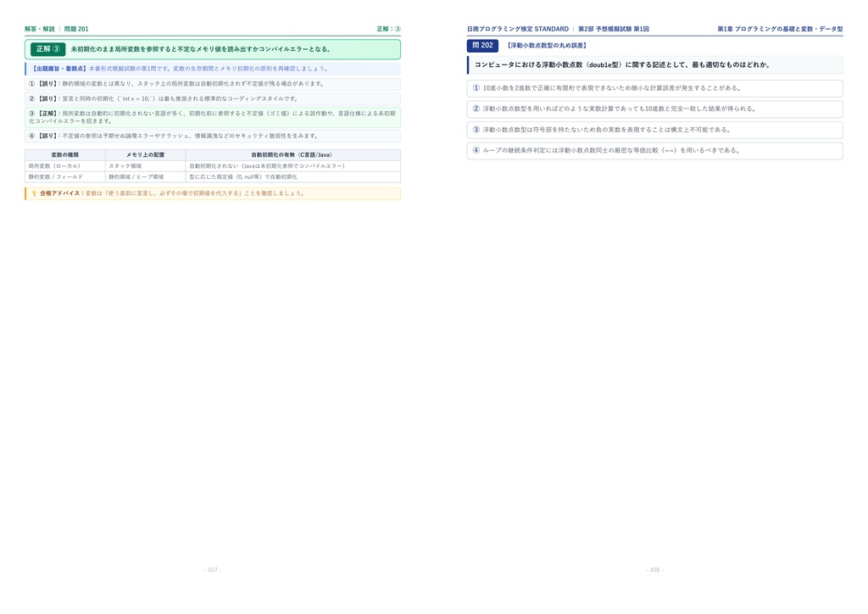Viewport: 868px width, 614px height.
Task: Click the chapter header 第1章 プログラミングの基礎と変数・データ型
Action: 780,29
